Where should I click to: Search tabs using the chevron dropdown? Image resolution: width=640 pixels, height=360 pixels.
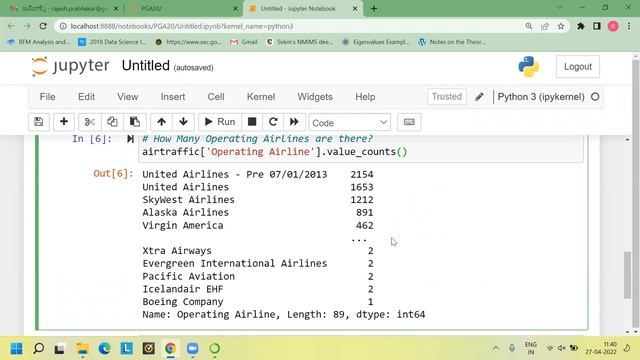[x=559, y=8]
